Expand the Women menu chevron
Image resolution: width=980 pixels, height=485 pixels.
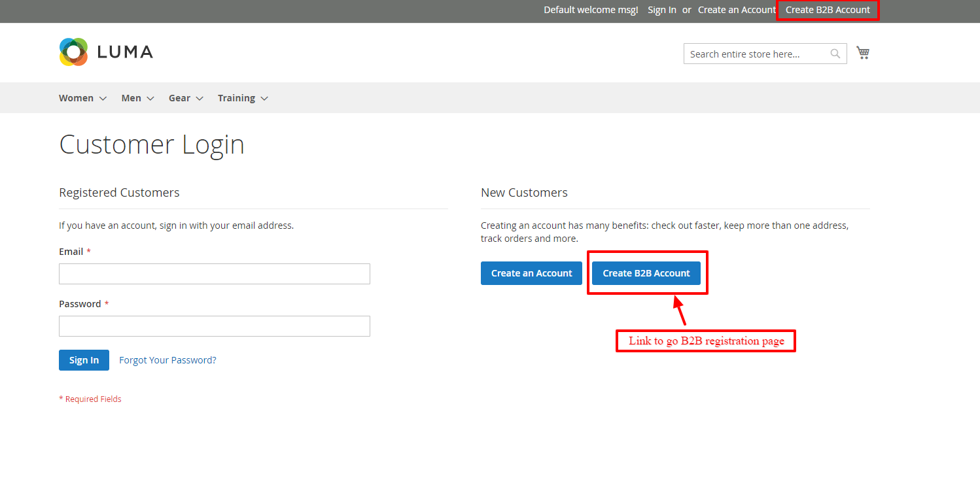tap(103, 98)
